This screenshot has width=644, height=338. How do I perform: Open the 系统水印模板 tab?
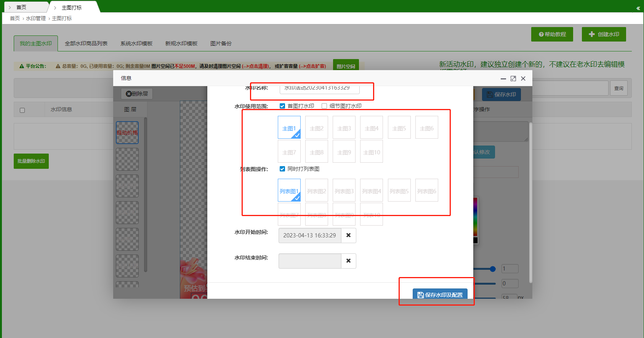click(x=136, y=43)
